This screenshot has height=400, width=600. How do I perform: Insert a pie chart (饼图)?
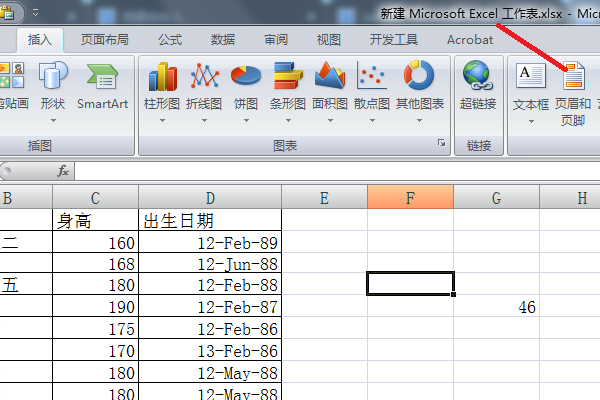click(245, 88)
